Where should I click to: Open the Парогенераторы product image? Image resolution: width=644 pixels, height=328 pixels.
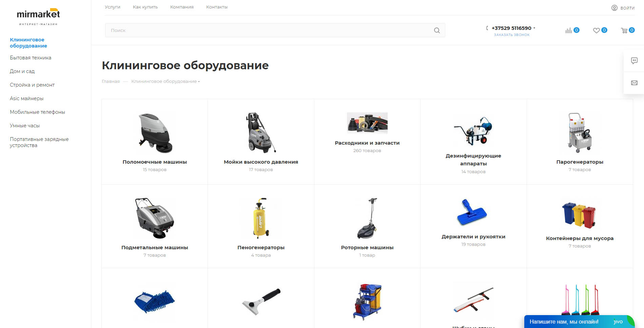[x=580, y=133]
